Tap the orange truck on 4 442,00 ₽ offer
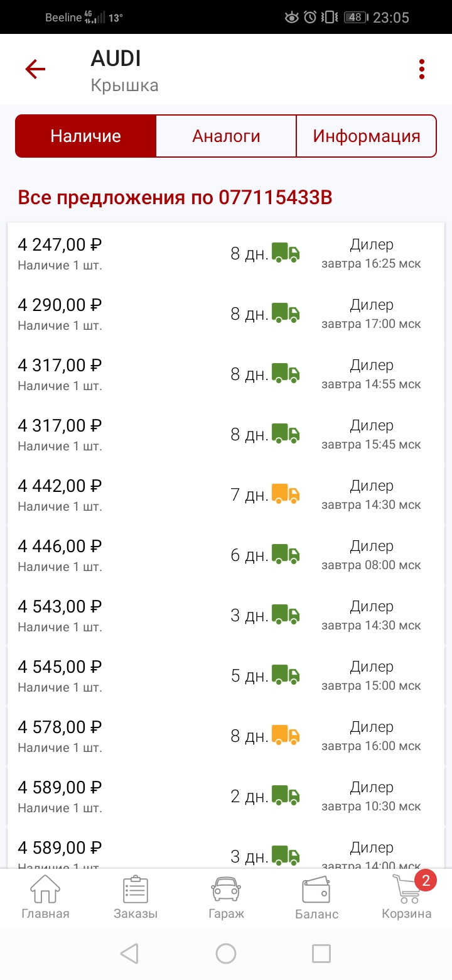Screen dimensions: 452x980 click(x=286, y=494)
